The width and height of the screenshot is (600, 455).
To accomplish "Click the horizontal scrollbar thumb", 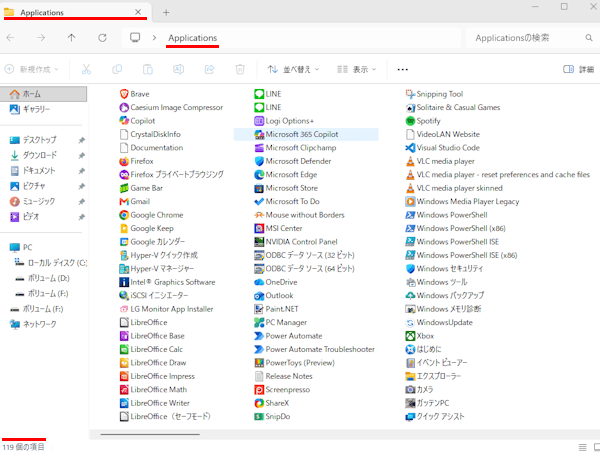I will [x=150, y=434].
